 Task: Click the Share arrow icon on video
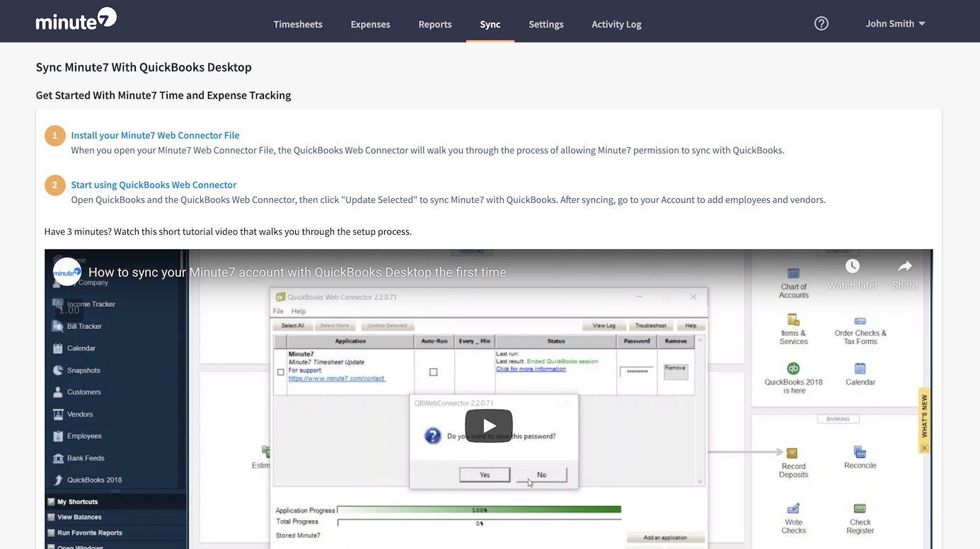(x=904, y=267)
